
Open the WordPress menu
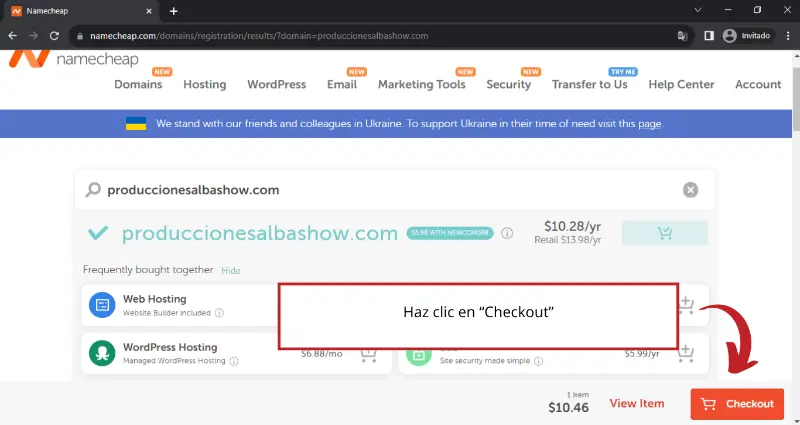[277, 84]
